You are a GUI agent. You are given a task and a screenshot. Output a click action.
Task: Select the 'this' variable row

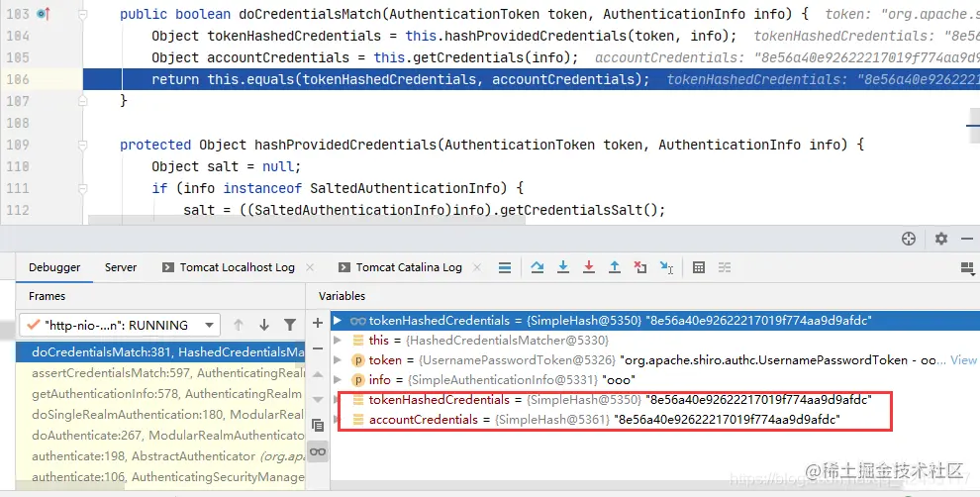pos(655,341)
